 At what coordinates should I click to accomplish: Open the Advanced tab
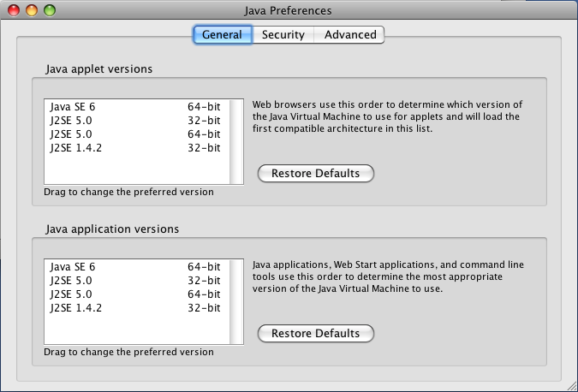coord(349,34)
